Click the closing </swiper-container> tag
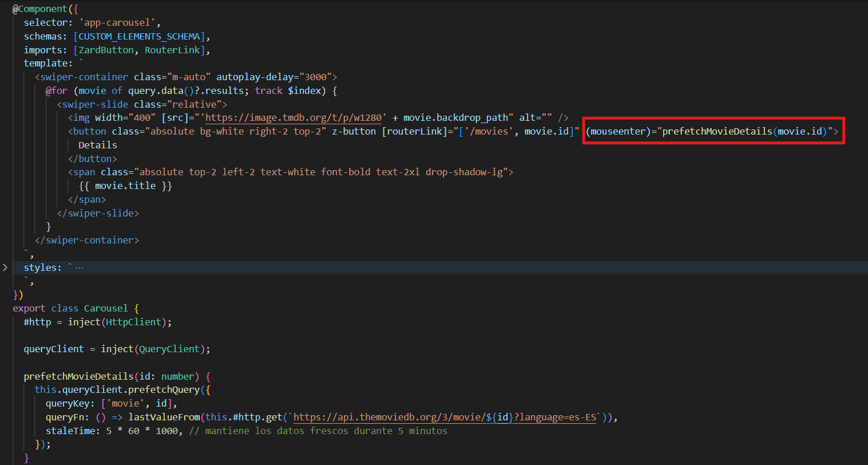The width and height of the screenshot is (868, 465). [87, 240]
